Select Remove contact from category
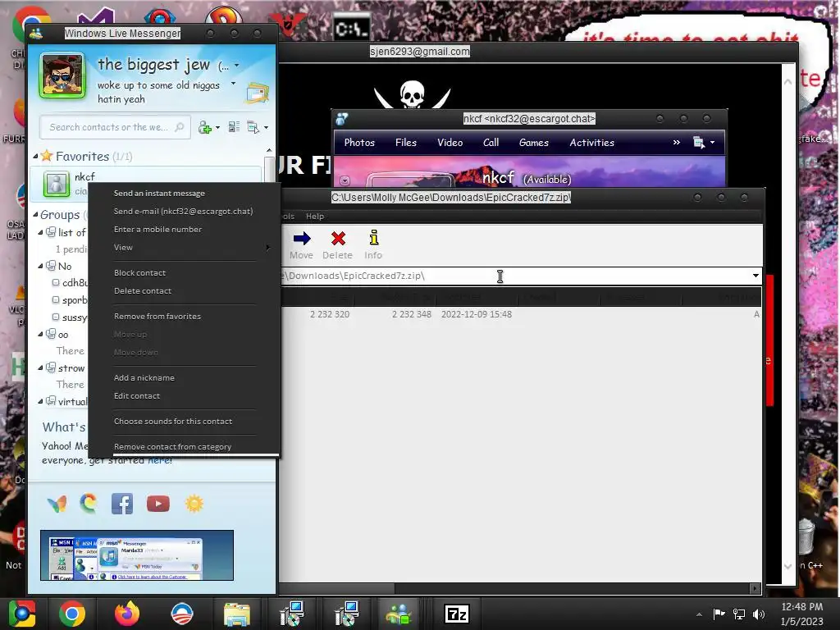 [x=172, y=447]
